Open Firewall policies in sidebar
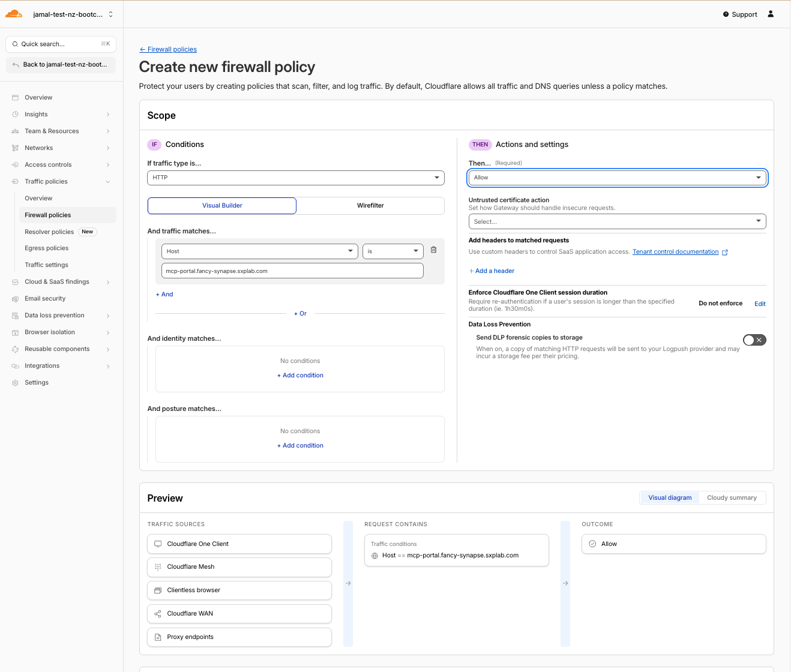 click(x=67, y=215)
